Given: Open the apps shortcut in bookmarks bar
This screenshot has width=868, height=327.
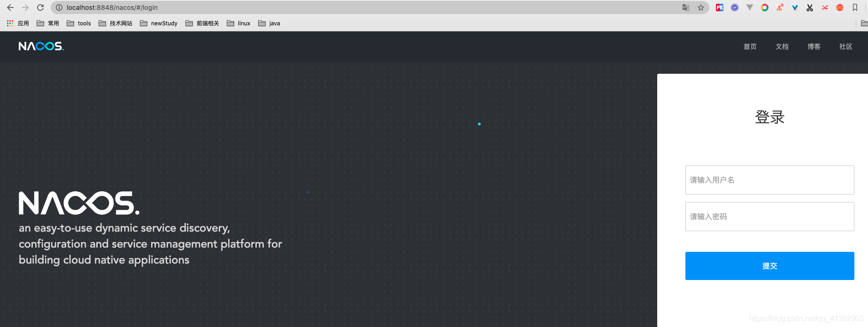Looking at the screenshot, I should (x=18, y=23).
